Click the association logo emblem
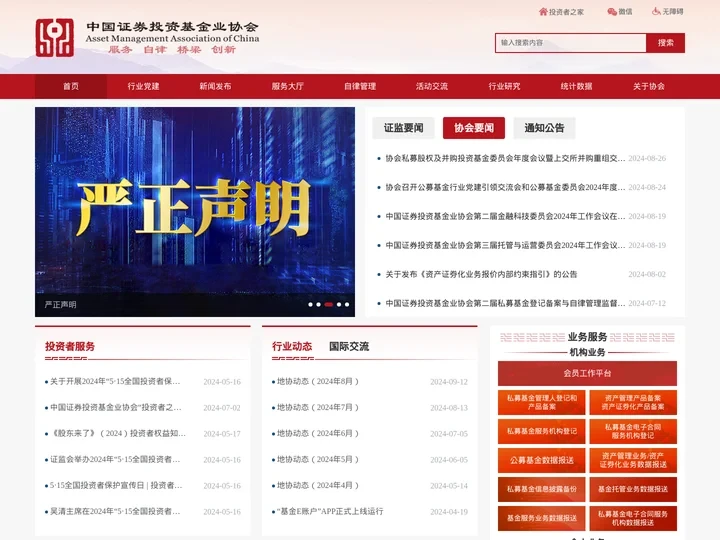 click(x=55, y=38)
